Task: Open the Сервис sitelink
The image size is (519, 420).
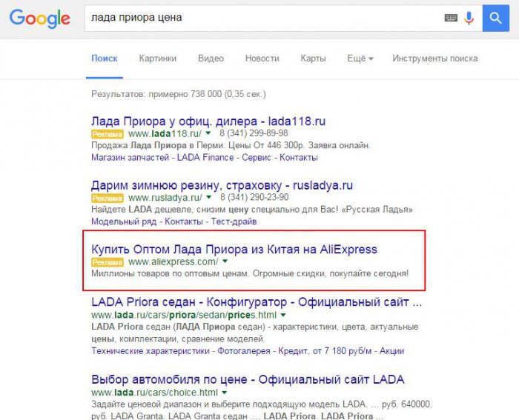Action: [x=257, y=158]
